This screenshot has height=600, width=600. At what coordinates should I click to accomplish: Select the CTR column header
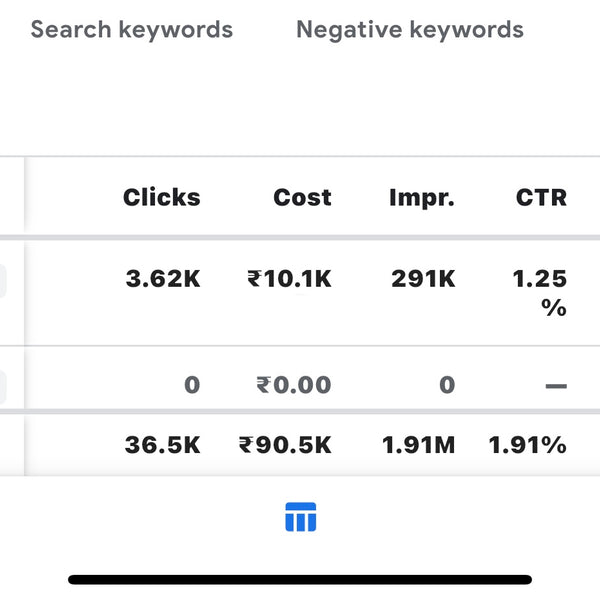(x=541, y=198)
